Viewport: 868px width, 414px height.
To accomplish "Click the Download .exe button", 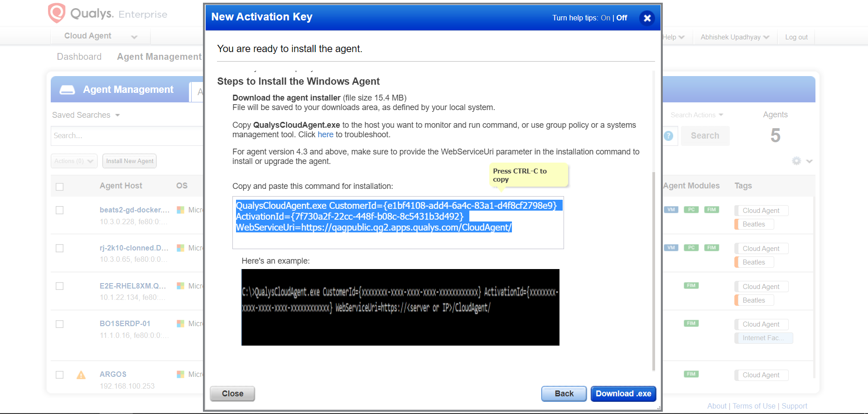I will click(623, 394).
